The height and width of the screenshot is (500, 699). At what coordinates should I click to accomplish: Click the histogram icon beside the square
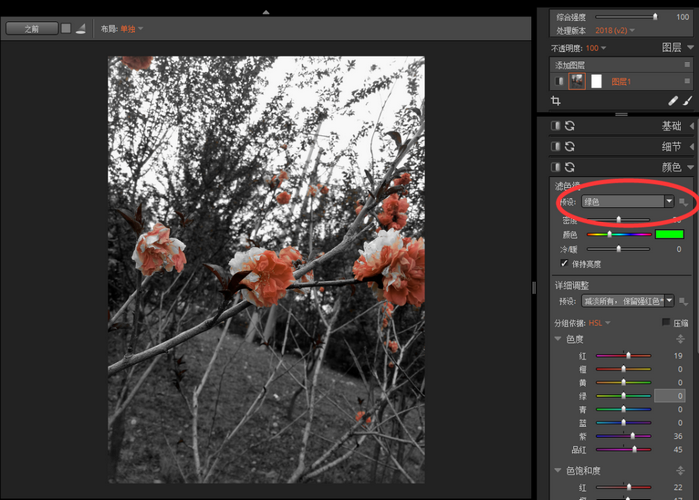(80, 29)
